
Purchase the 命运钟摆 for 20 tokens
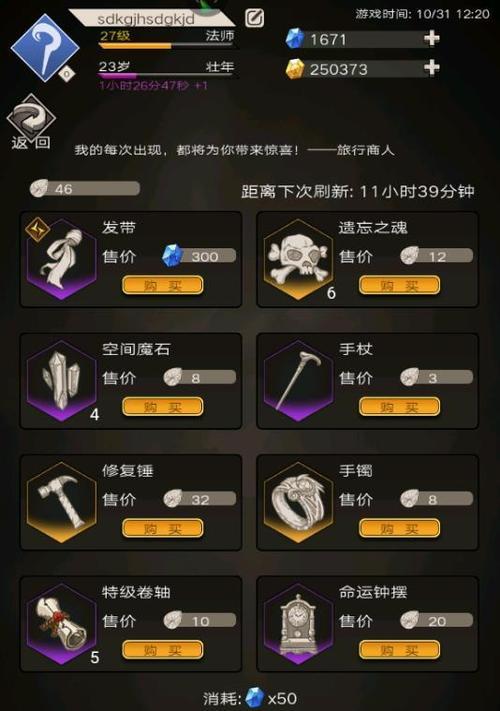[x=399, y=650]
